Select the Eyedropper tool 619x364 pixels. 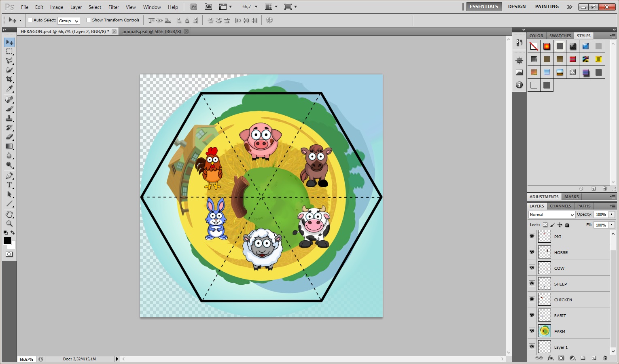coord(9,89)
